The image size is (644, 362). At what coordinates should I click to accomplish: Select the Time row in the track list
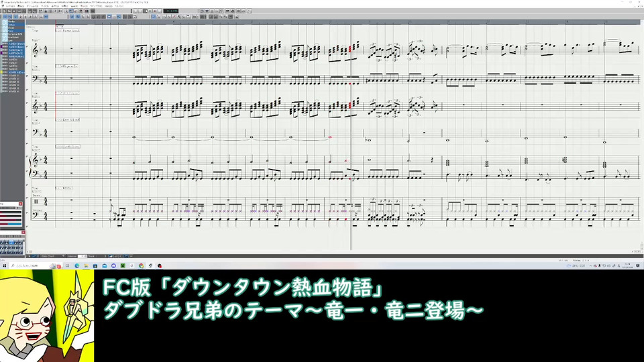tap(12, 31)
